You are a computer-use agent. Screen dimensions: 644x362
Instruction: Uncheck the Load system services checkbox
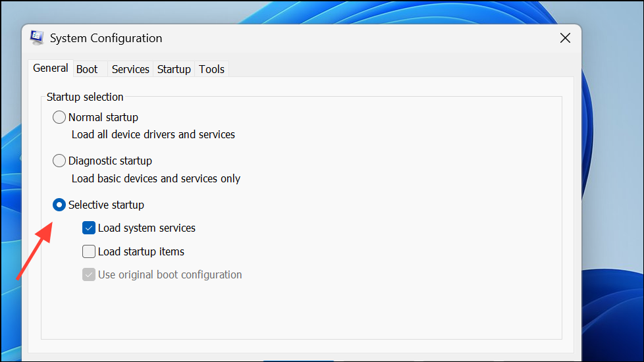coord(89,228)
